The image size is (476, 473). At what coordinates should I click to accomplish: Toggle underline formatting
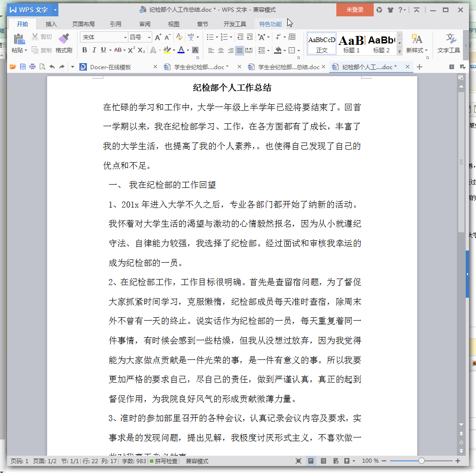[104, 50]
